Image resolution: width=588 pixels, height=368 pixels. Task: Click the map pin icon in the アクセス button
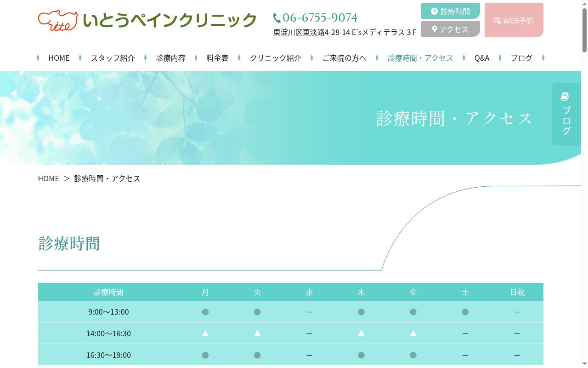435,29
